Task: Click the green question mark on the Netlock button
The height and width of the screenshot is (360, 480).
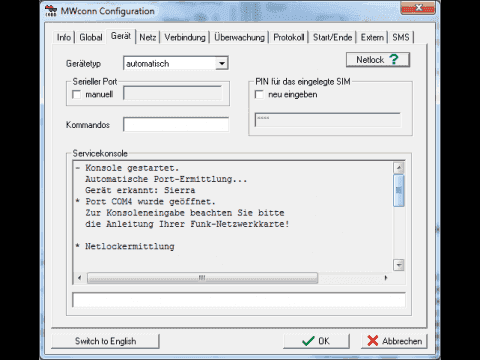Action: (x=394, y=59)
